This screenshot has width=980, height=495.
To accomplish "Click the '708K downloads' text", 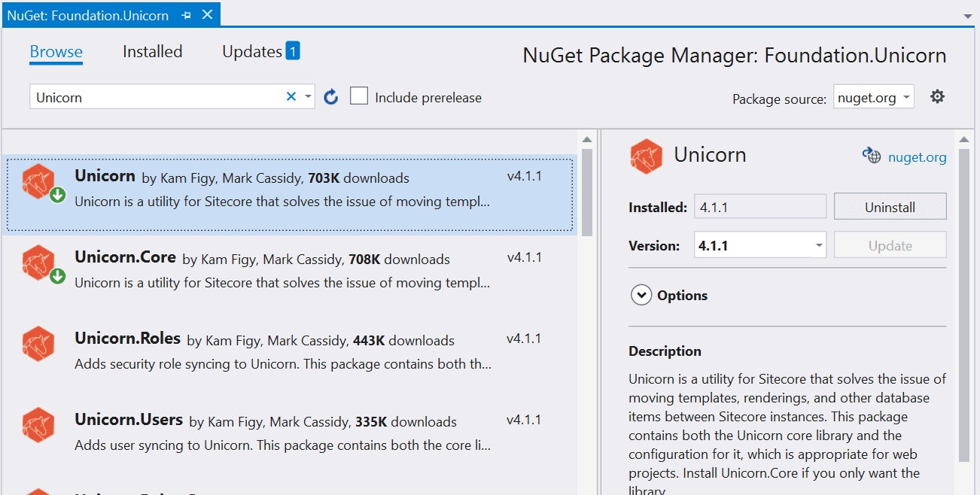I will [x=399, y=260].
